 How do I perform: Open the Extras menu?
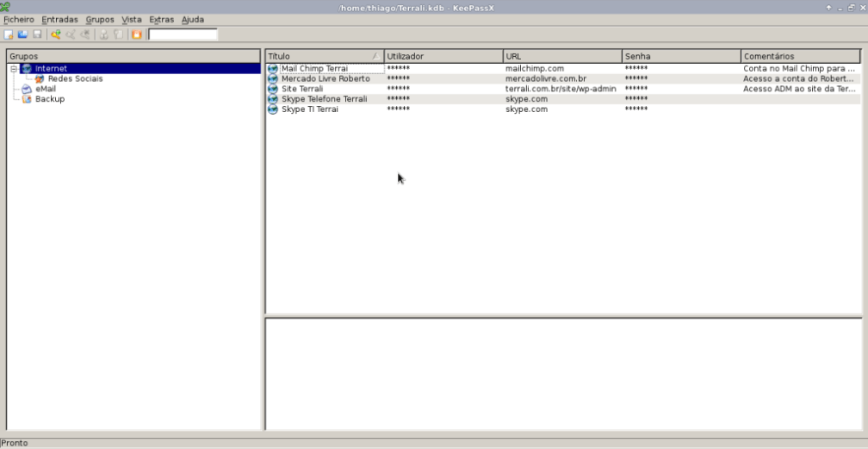(x=161, y=19)
